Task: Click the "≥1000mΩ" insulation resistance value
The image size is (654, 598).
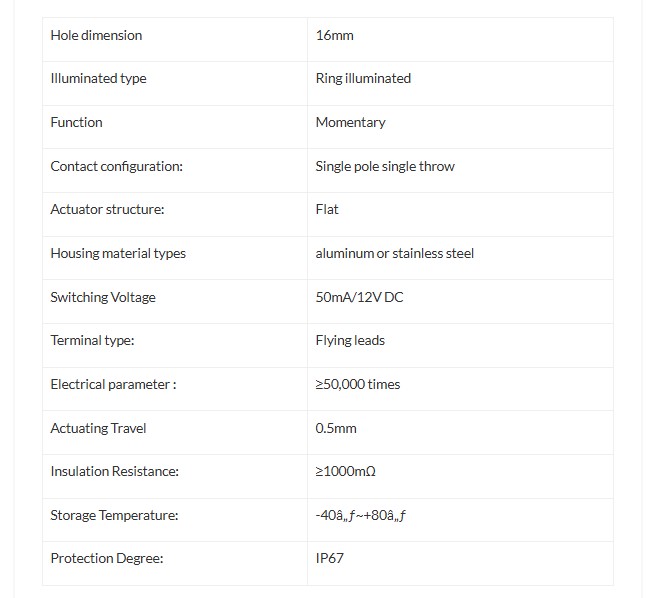Action: click(345, 471)
